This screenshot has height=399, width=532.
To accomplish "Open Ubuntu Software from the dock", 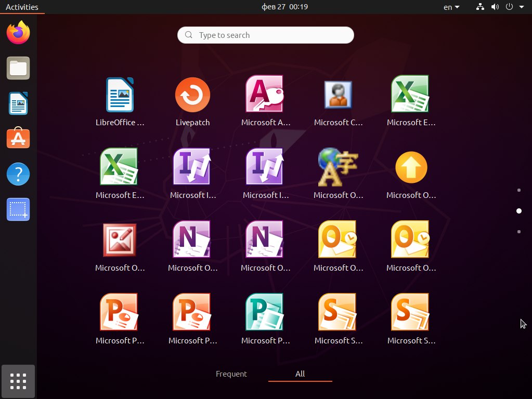I will pos(18,138).
